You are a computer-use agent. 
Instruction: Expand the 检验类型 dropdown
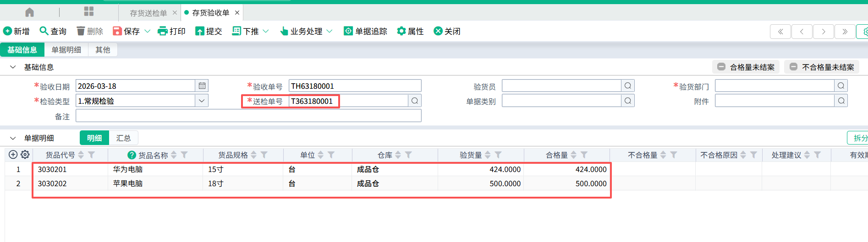coord(202,101)
